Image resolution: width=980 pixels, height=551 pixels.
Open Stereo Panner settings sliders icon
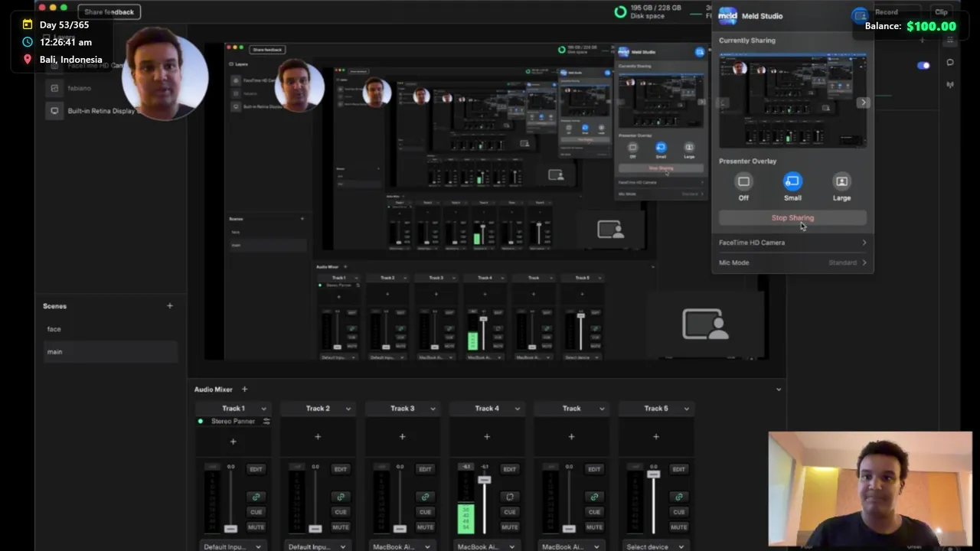266,422
